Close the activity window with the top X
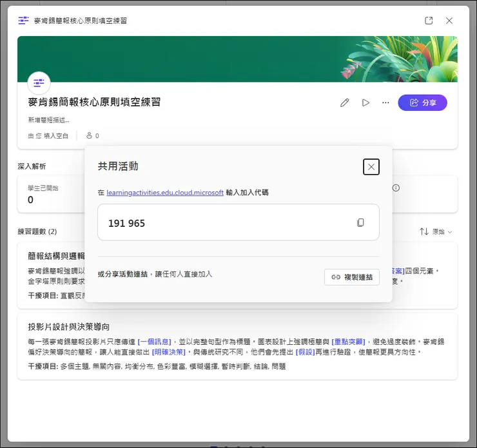Viewport: 477px width, 448px height. pos(449,21)
